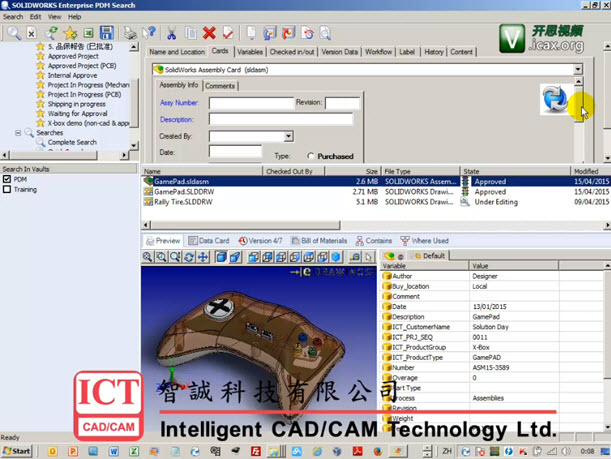Open Firefox from the taskbar
Screen dimensions: 611x459
[378, 451]
